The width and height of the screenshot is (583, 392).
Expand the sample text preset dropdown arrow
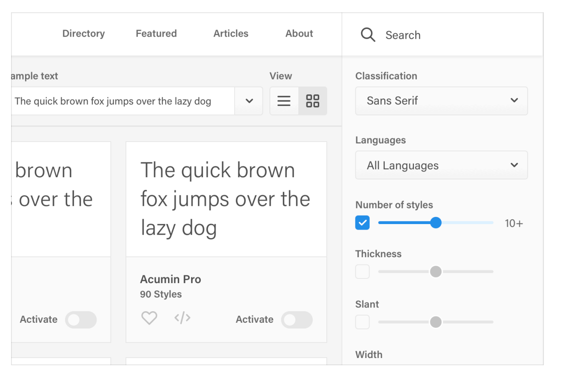[x=249, y=101]
